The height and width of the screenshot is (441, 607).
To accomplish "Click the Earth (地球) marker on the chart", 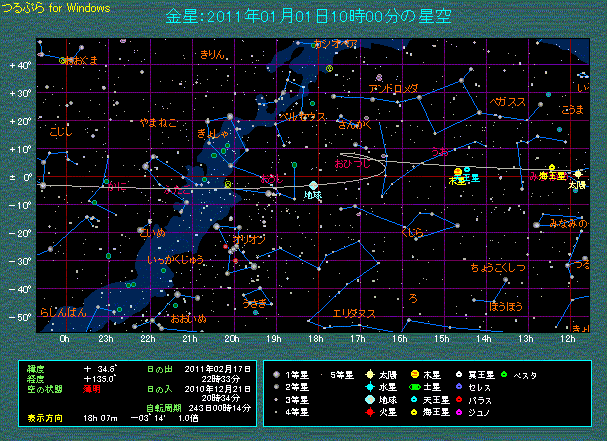I will pos(313,185).
